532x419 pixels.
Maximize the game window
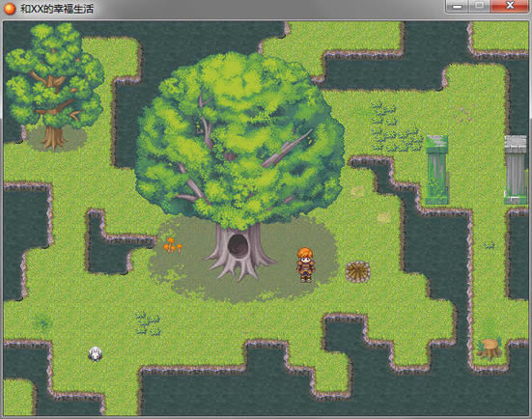point(480,7)
